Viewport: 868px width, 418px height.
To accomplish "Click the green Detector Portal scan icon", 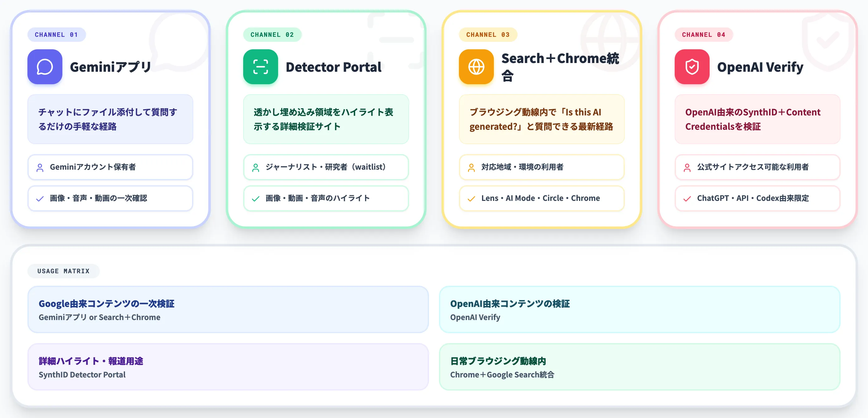I will [x=260, y=67].
